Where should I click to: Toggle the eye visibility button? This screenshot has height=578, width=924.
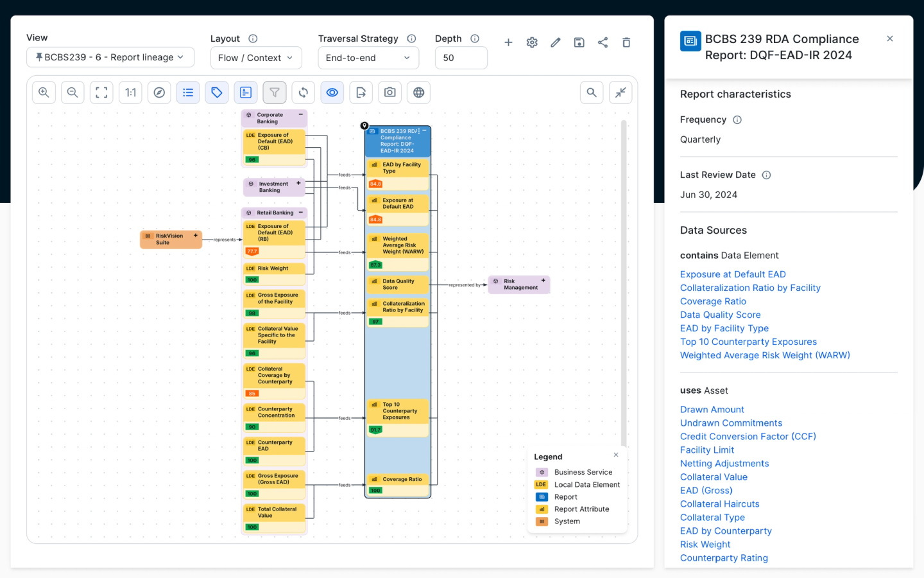click(332, 92)
